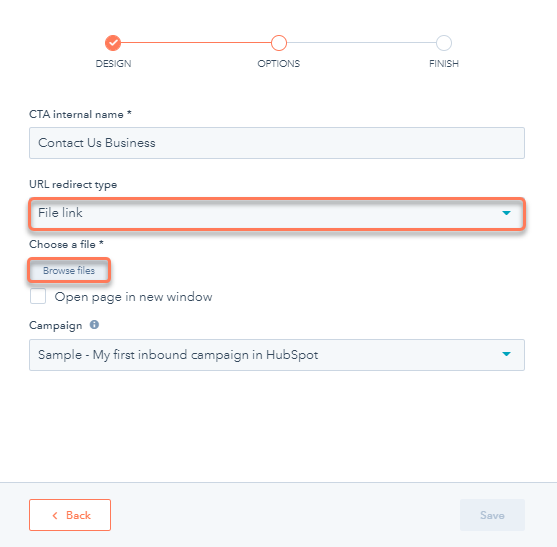Click the completed Design step checkmark icon
The width and height of the screenshot is (557, 547).
point(113,43)
